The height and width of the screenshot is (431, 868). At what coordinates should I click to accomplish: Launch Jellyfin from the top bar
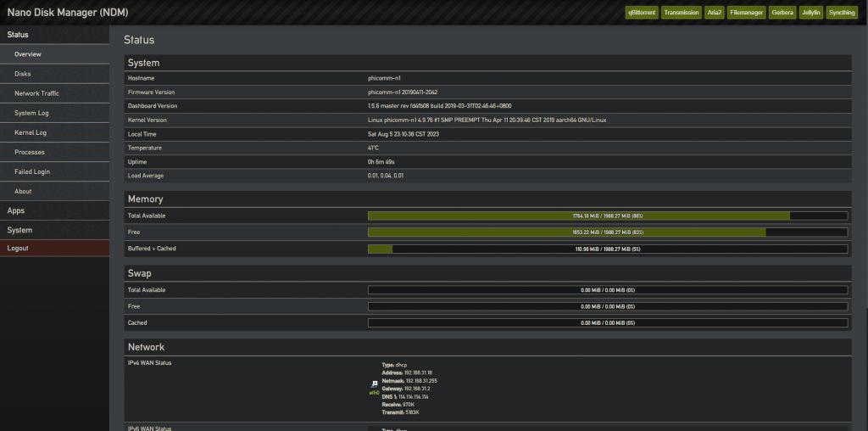811,13
